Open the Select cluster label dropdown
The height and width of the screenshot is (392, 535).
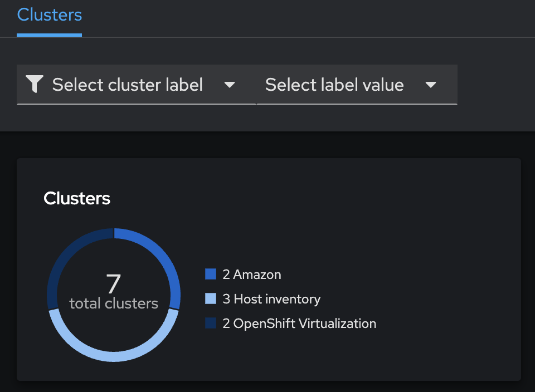tap(136, 85)
